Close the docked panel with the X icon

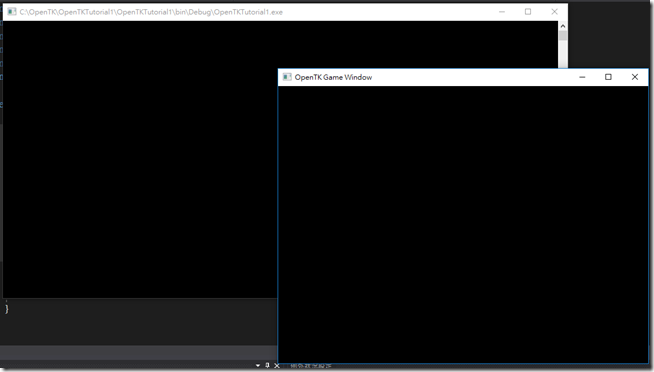click(x=277, y=366)
